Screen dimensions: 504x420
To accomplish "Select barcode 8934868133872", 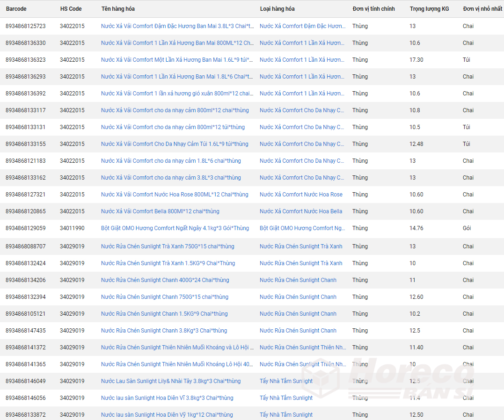I will (x=26, y=414).
